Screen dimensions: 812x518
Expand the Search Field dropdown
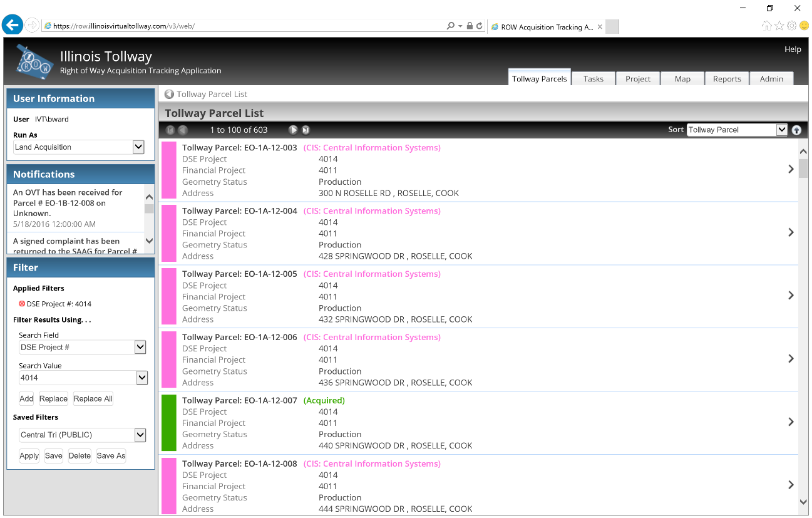tap(140, 347)
